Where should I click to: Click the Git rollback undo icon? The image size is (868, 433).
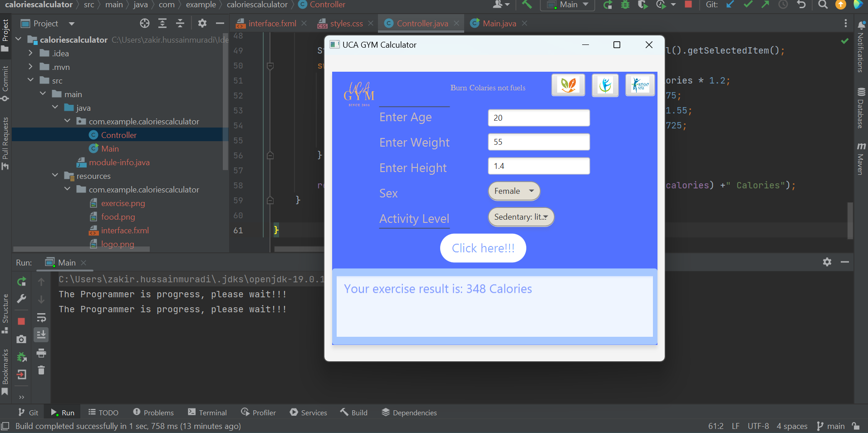801,5
